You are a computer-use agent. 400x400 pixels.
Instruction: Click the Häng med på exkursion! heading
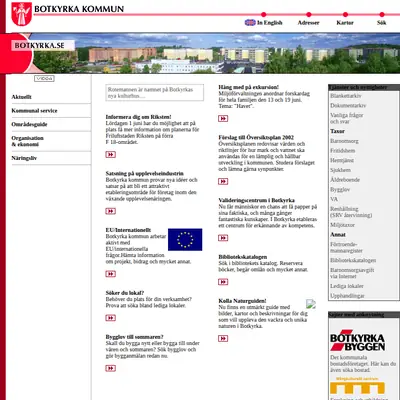(249, 87)
